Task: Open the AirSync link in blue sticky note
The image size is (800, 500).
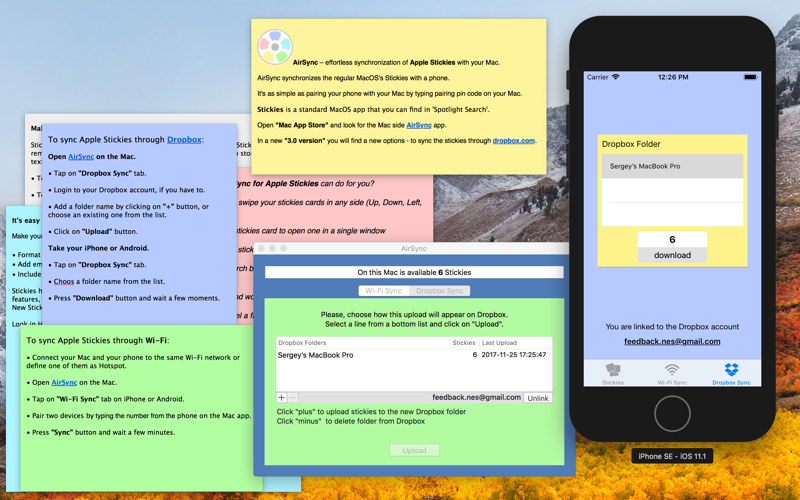Action: tap(81, 157)
